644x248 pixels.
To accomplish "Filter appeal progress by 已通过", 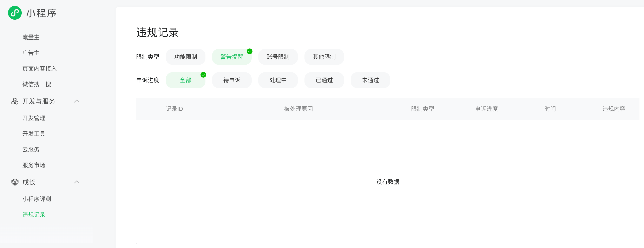I will coord(324,80).
